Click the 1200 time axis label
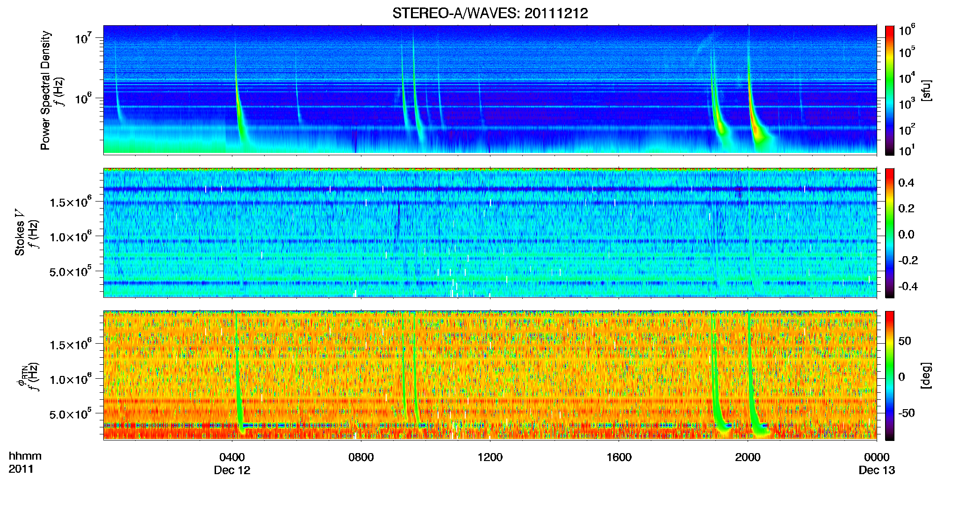Screen dimensions: 980x505 coord(490,457)
